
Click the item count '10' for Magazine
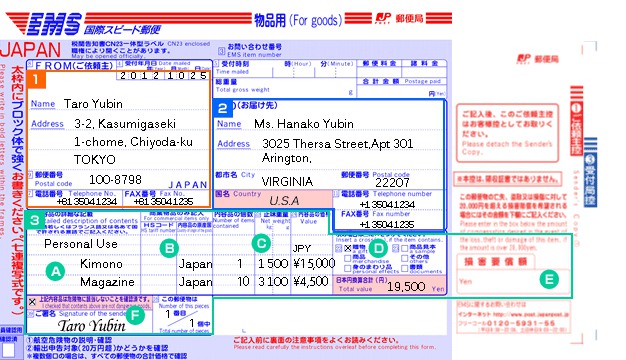[x=243, y=282]
